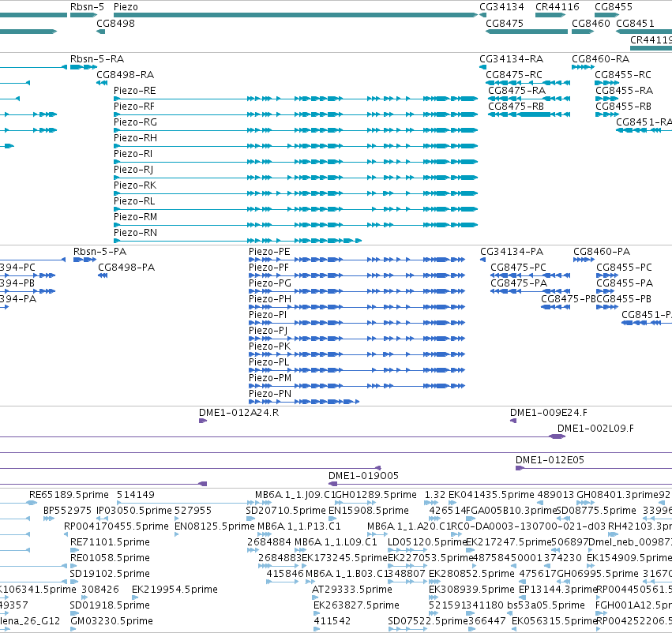Click the CG8475 gene label
Viewport: 672px width, 633px height.
tap(505, 23)
